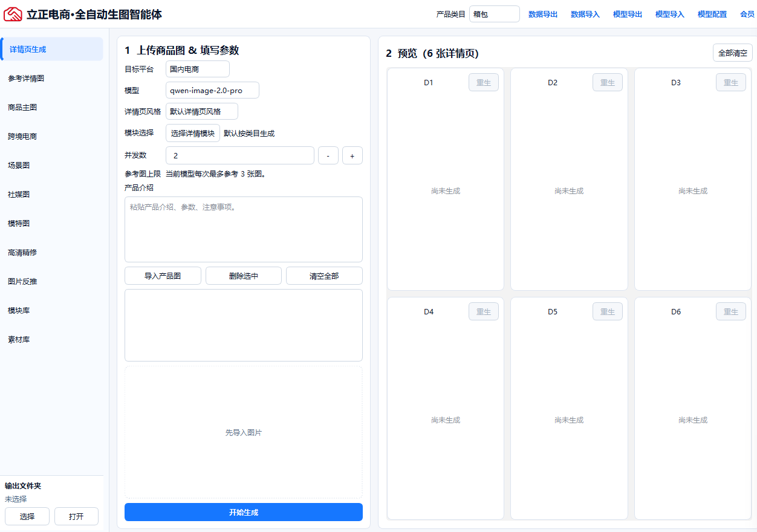This screenshot has height=532, width=757.
Task: Click the 开始生成 button
Action: pos(244,512)
